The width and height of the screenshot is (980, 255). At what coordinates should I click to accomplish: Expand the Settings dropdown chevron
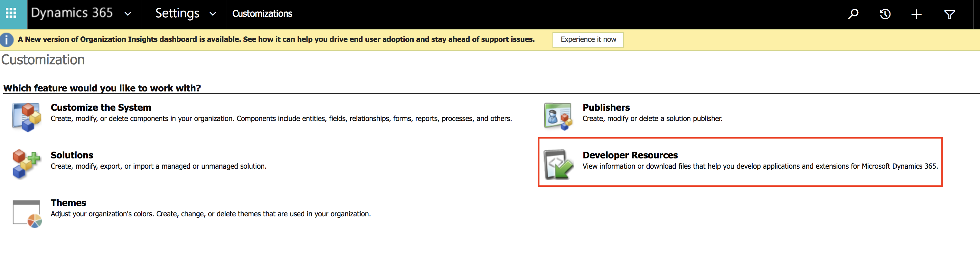tap(213, 14)
